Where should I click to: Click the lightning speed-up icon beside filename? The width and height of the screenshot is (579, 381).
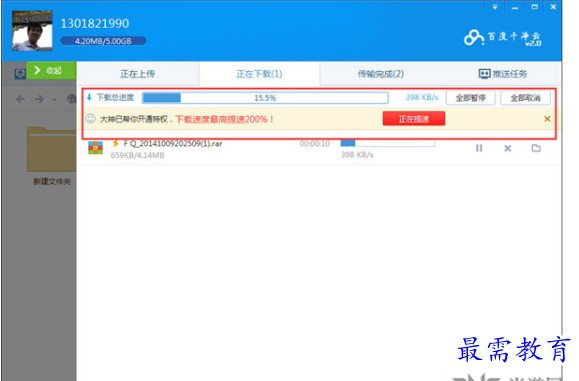tap(116, 143)
